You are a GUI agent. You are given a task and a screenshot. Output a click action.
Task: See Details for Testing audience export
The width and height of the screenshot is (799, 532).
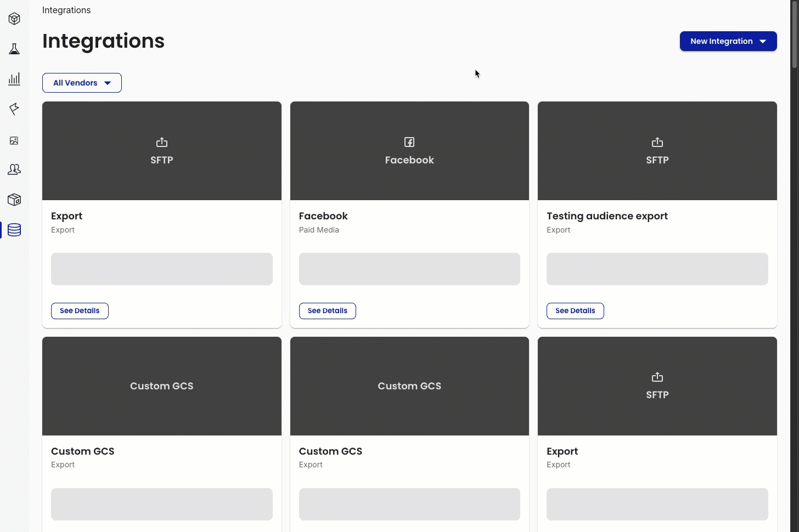[x=575, y=311]
